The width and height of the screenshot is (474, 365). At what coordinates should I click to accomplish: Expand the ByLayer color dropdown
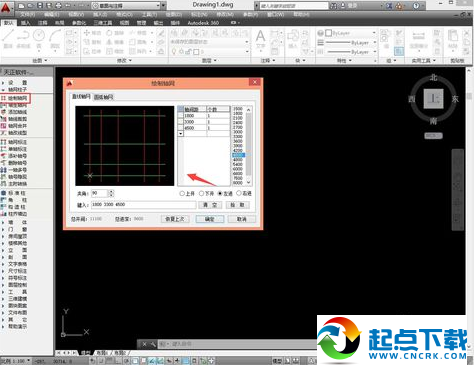(349, 33)
